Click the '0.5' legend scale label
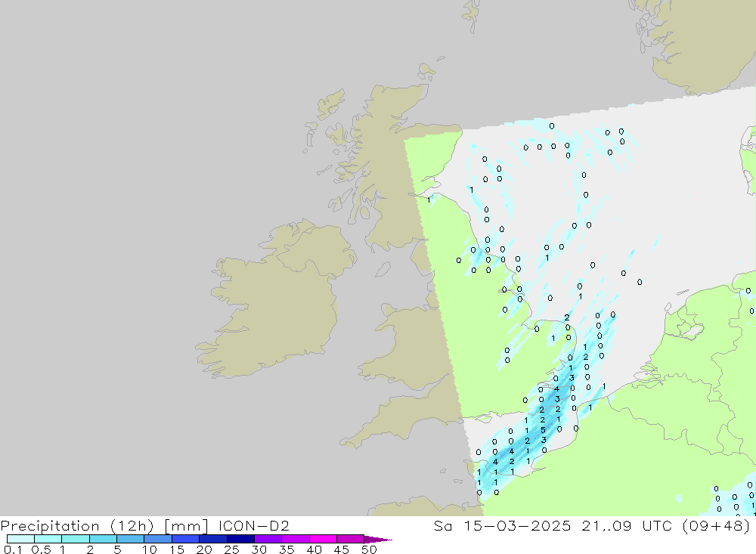The width and height of the screenshot is (756, 554). pyautogui.click(x=41, y=549)
